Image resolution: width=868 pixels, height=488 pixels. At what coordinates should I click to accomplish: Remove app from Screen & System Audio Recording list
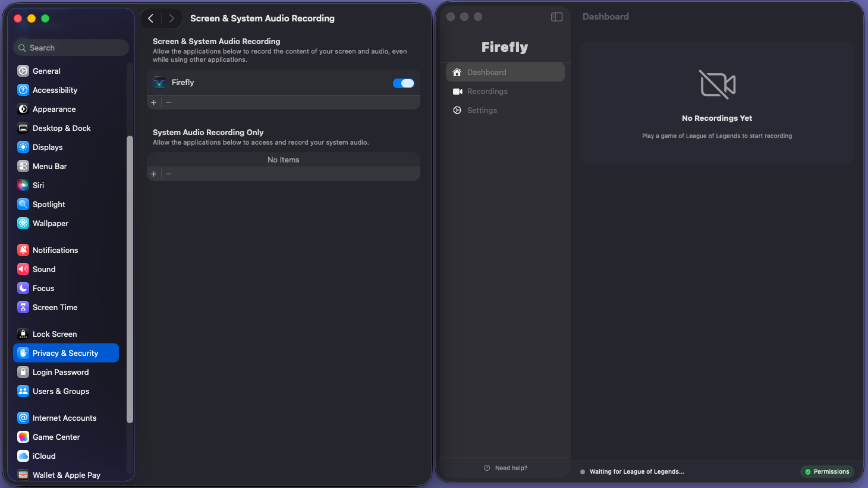[x=169, y=102]
